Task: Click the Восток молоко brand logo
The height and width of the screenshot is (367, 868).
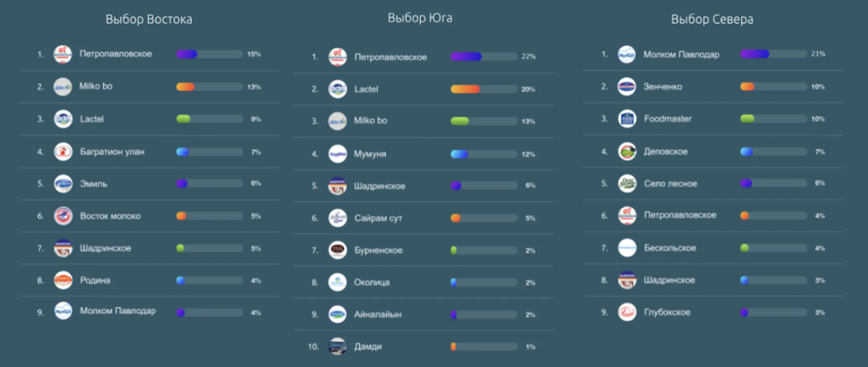Action: 63,216
